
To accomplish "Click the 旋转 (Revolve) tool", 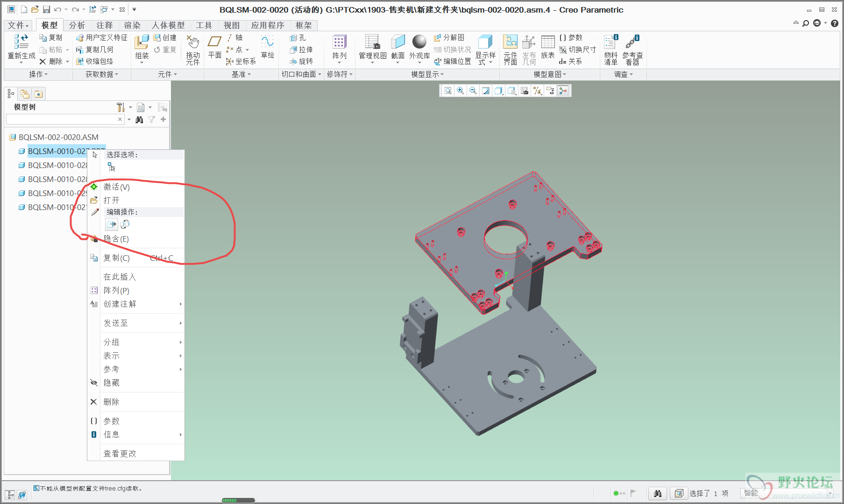I will point(301,61).
